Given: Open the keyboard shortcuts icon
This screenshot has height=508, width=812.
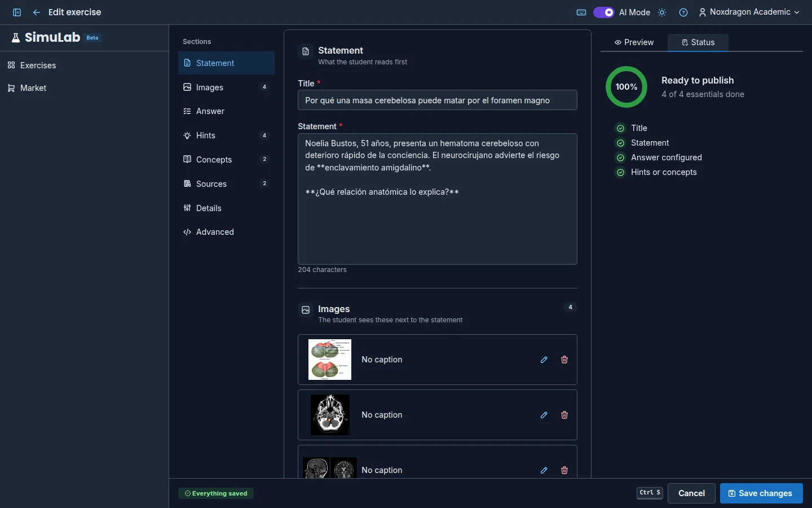Looking at the screenshot, I should click(x=581, y=12).
